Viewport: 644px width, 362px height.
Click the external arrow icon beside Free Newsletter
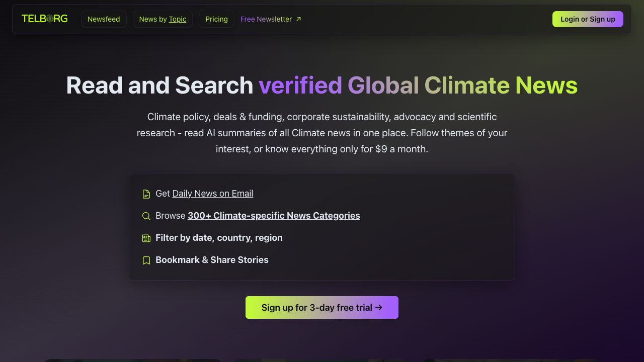pyautogui.click(x=298, y=19)
